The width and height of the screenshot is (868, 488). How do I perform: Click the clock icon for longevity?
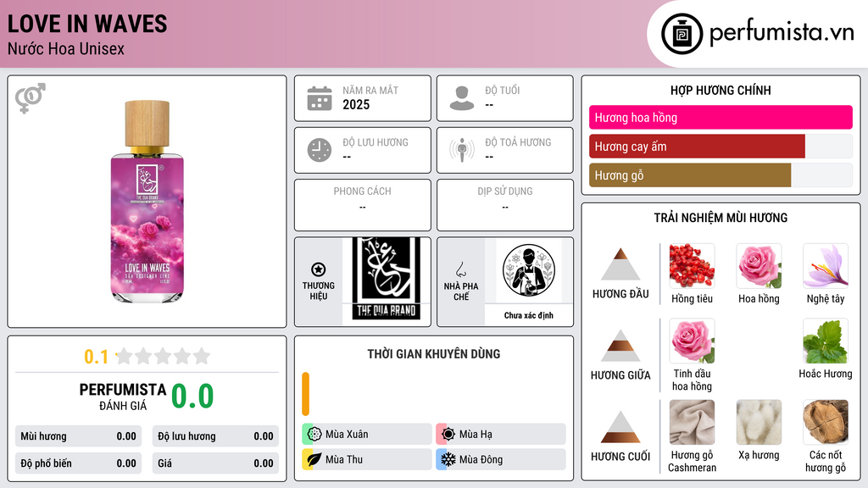tap(320, 150)
